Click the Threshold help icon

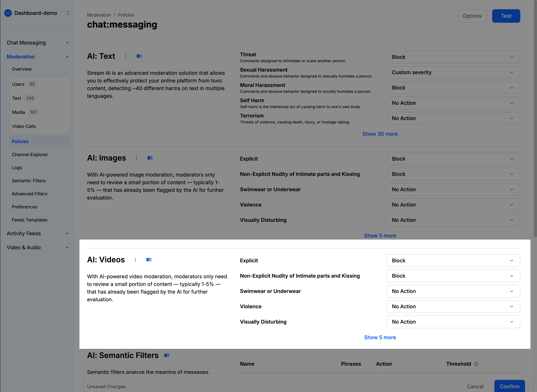pyautogui.click(x=476, y=364)
